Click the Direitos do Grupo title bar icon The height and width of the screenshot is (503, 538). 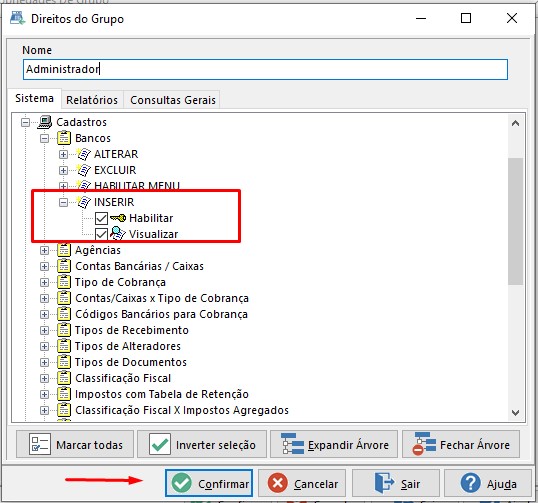click(x=17, y=19)
